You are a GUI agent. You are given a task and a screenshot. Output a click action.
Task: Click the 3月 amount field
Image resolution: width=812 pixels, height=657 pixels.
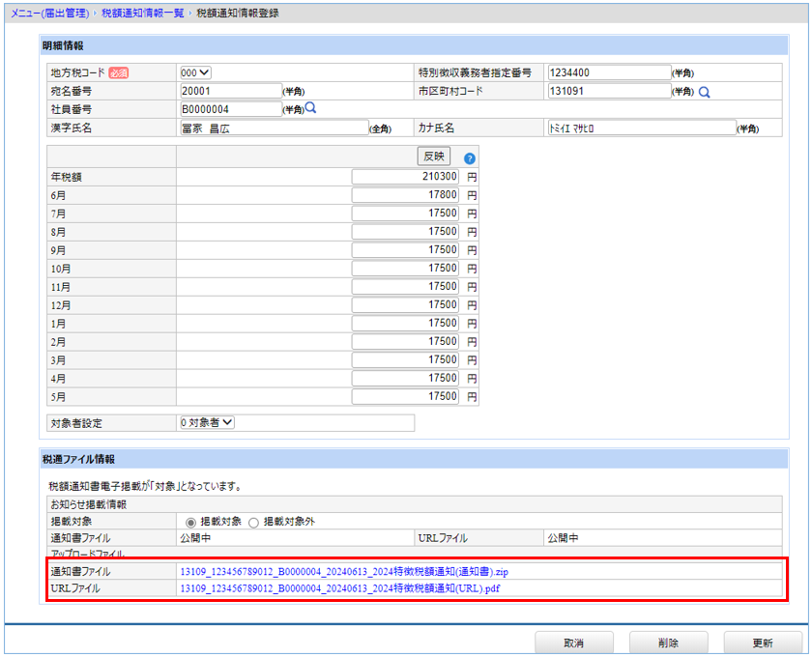[405, 359]
